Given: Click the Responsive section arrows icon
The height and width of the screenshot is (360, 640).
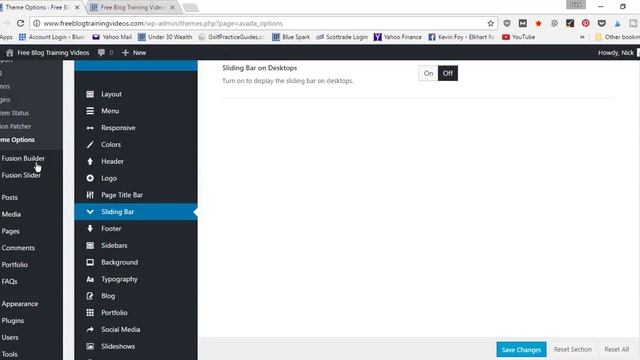Looking at the screenshot, I should (90, 128).
